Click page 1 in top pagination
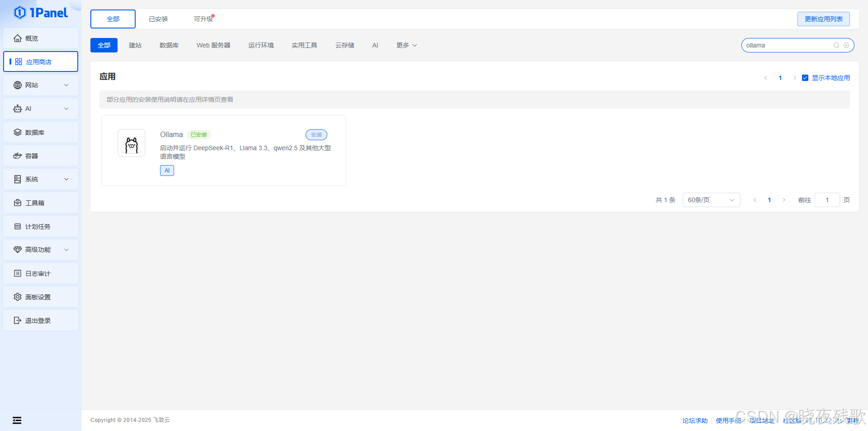The height and width of the screenshot is (431, 868). 780,78
